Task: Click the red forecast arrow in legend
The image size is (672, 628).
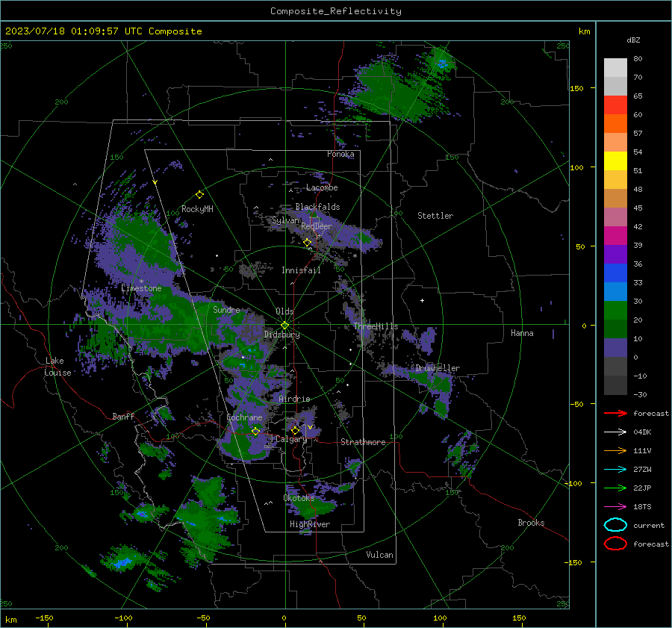Action: coord(615,413)
